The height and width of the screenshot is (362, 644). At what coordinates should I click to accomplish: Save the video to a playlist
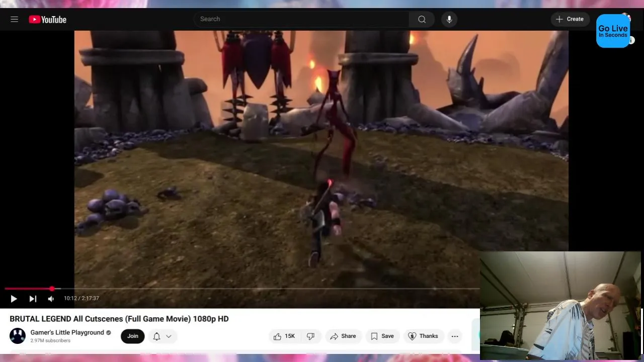click(382, 336)
